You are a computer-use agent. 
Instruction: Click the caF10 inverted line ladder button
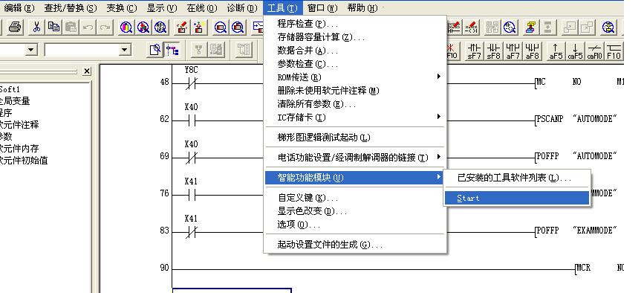click(x=594, y=51)
